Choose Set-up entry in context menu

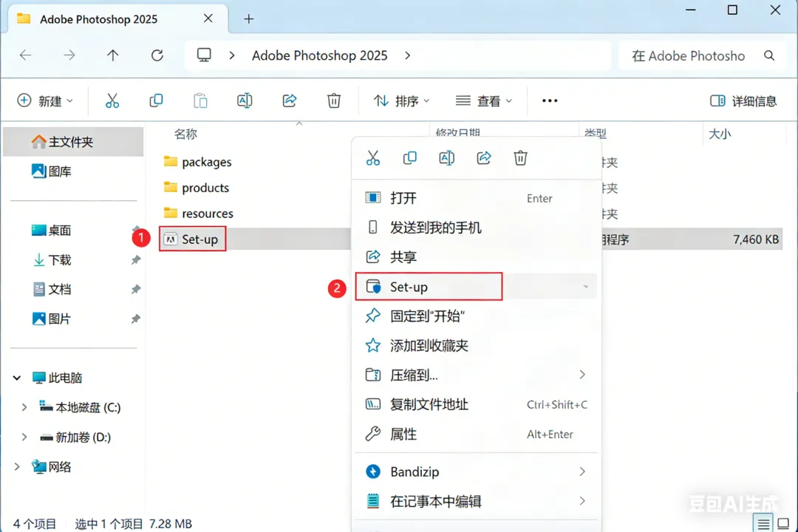(476, 287)
